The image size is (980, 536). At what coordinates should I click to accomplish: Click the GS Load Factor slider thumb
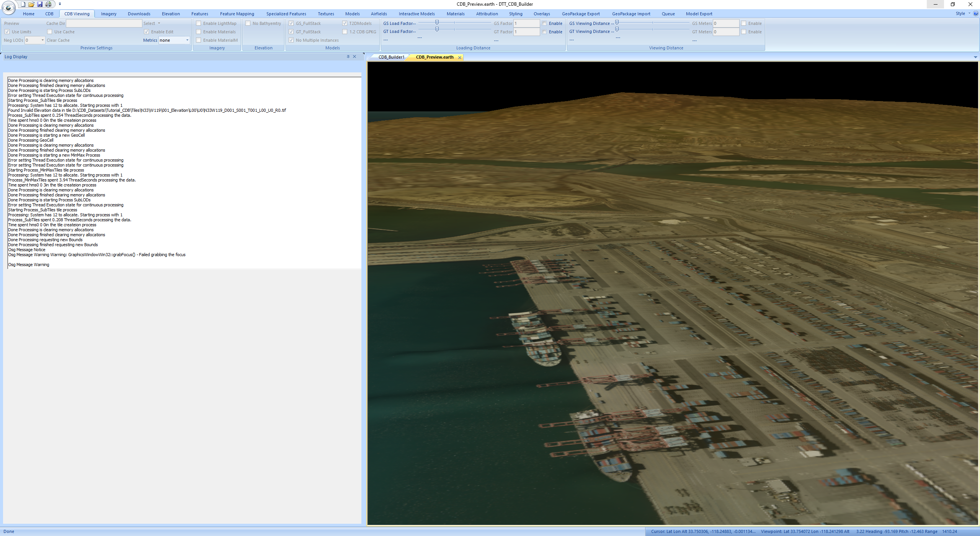(x=437, y=23)
